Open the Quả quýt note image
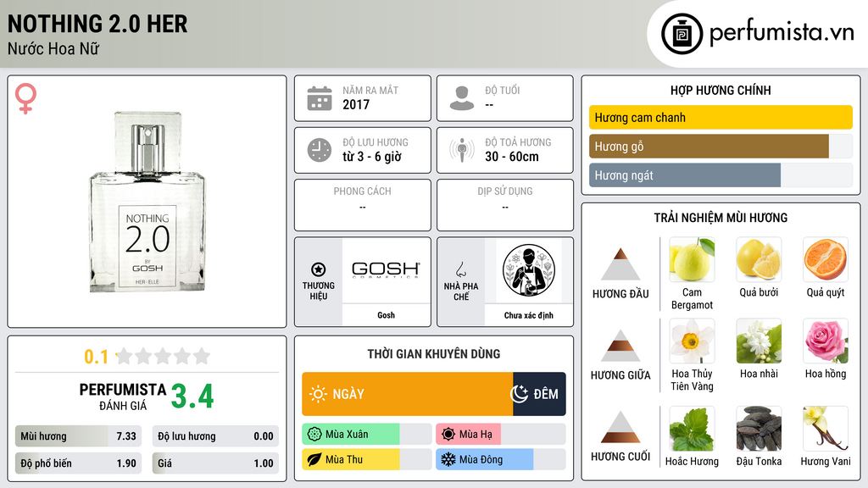 [x=826, y=259]
